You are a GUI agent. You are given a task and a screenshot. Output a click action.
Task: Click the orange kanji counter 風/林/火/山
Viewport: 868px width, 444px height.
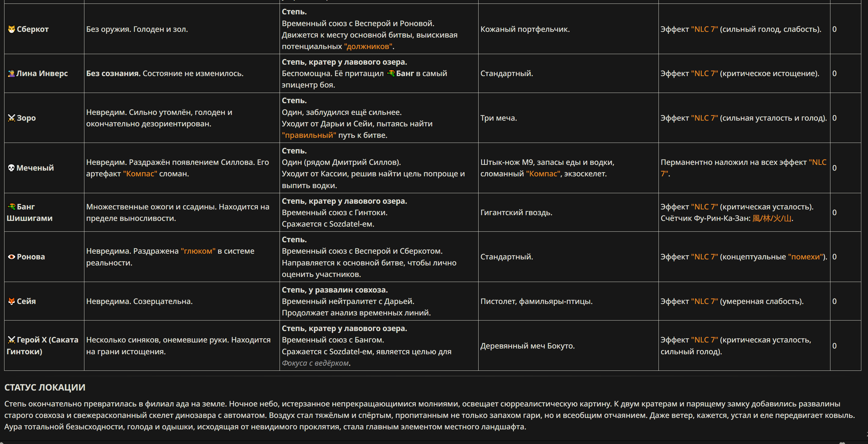772,218
